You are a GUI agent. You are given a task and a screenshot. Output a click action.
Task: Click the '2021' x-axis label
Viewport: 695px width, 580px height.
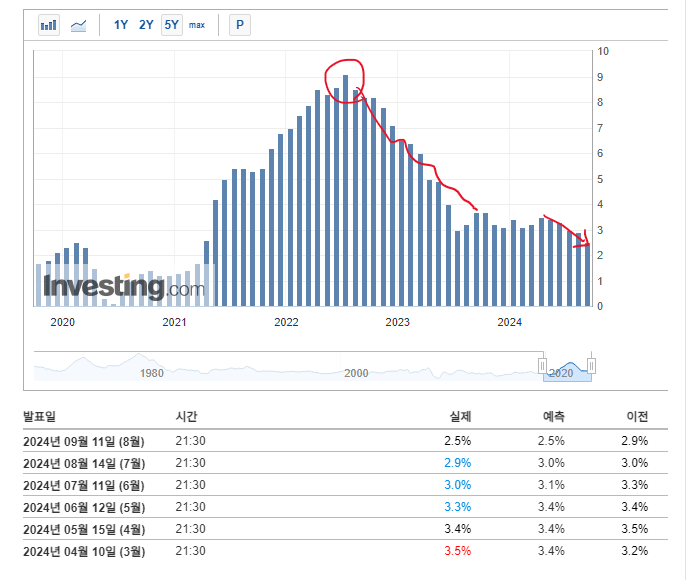(174, 322)
